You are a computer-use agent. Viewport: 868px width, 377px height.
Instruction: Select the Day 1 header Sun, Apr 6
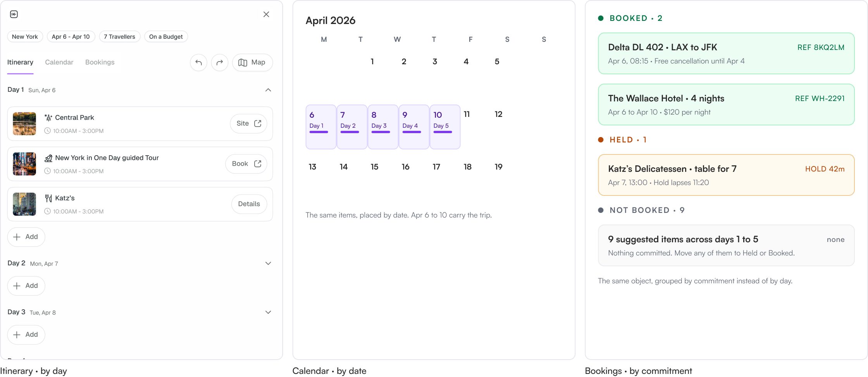pyautogui.click(x=31, y=90)
